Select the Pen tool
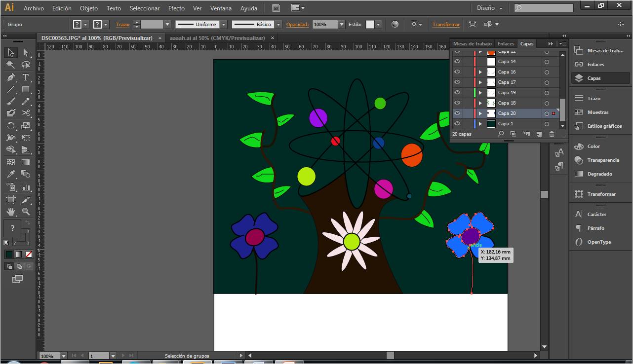This screenshot has width=633, height=364. tap(11, 77)
